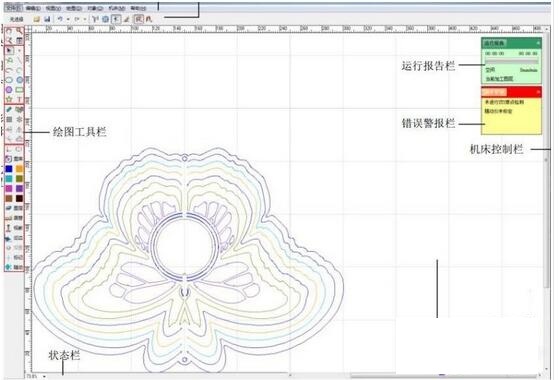Select the first arc drawing tool

(9, 70)
